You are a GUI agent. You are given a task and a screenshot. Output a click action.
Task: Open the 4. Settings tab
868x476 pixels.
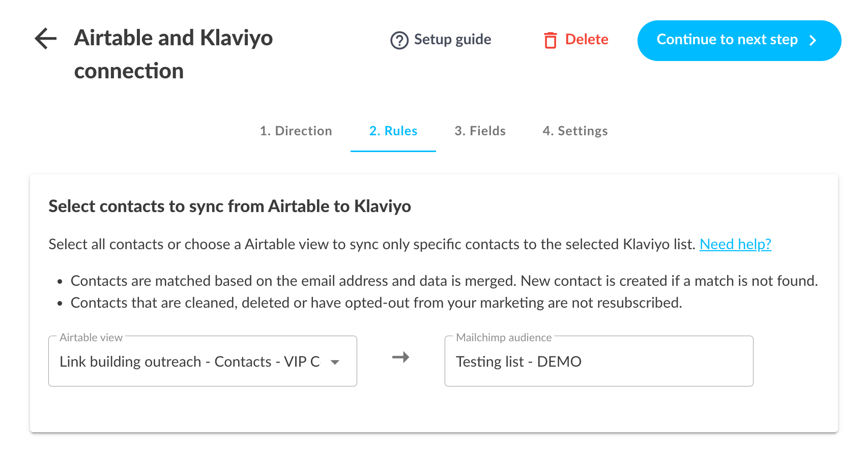pyautogui.click(x=575, y=131)
